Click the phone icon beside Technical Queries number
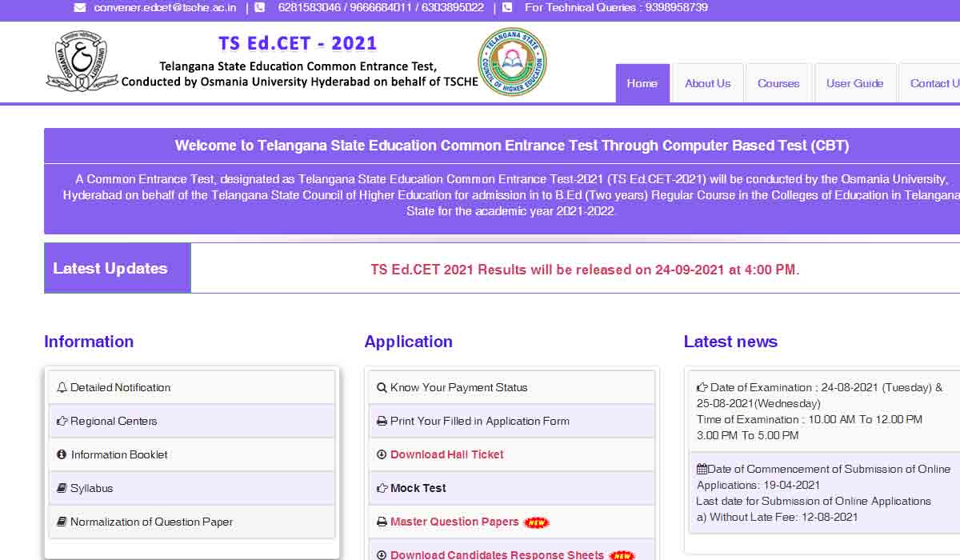Viewport: 960px width, 560px height. pos(507,8)
